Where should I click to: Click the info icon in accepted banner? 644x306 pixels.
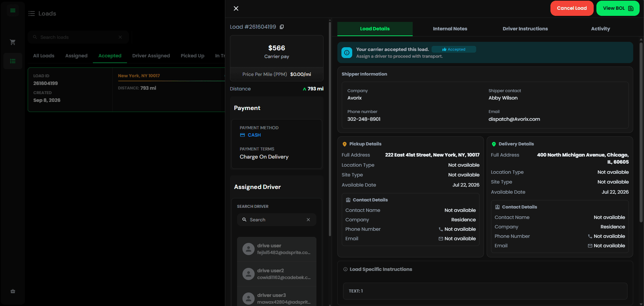(347, 53)
